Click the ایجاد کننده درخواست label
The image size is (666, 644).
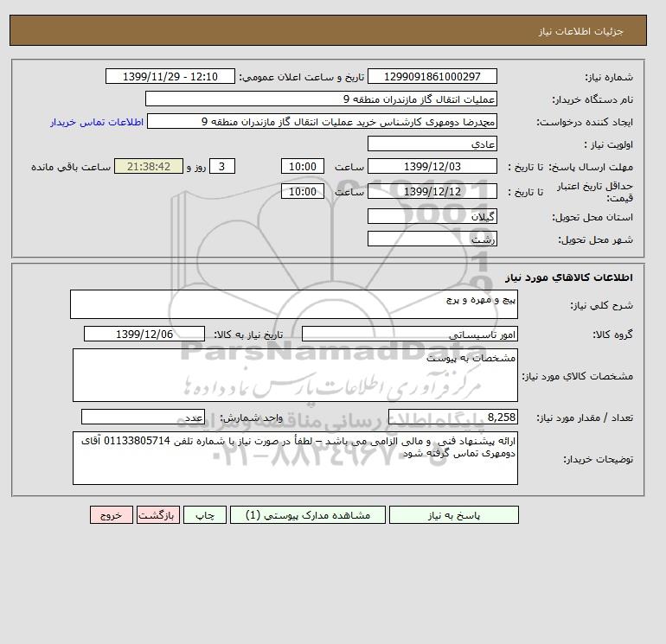(x=585, y=122)
